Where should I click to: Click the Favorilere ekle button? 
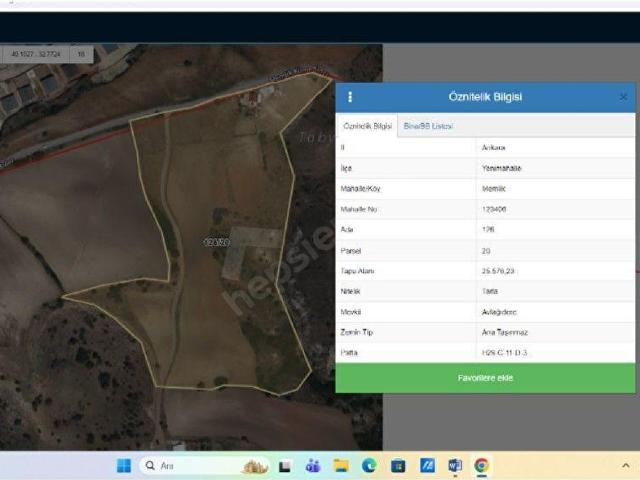coord(485,378)
